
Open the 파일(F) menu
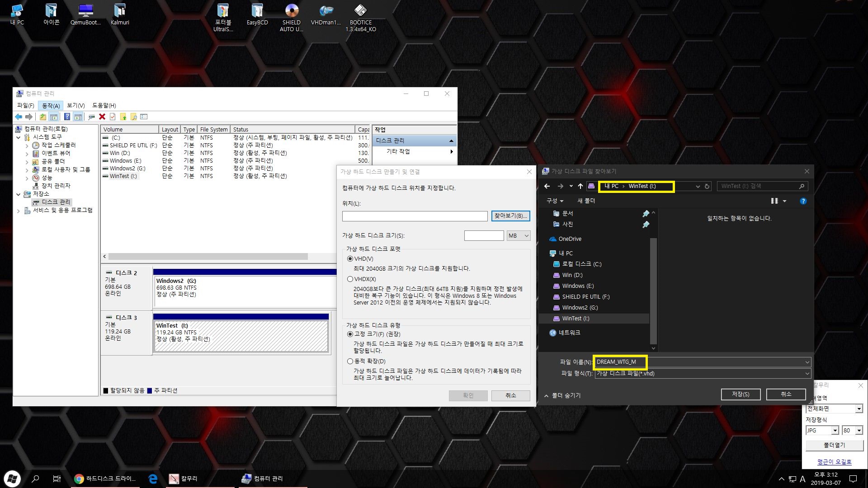click(25, 105)
